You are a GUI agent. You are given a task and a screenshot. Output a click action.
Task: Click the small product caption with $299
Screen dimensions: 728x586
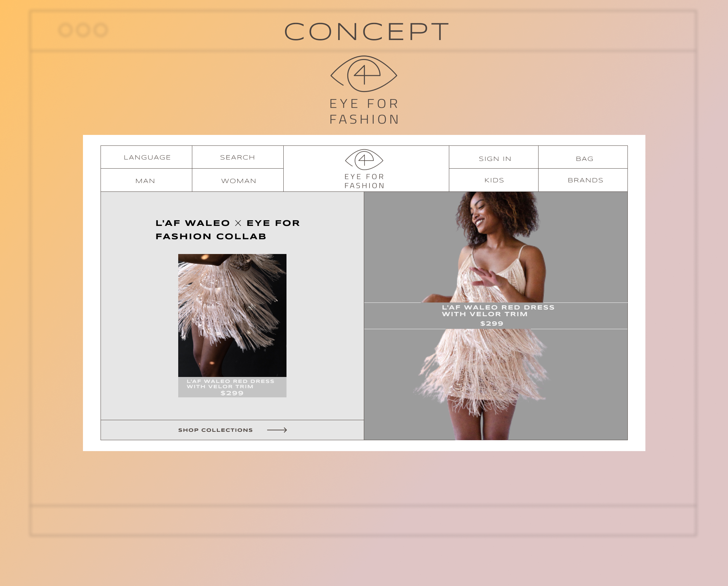point(232,387)
